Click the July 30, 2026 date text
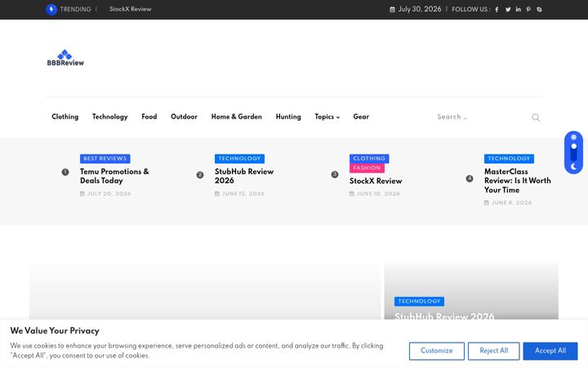The width and height of the screenshot is (588, 368). point(420,9)
